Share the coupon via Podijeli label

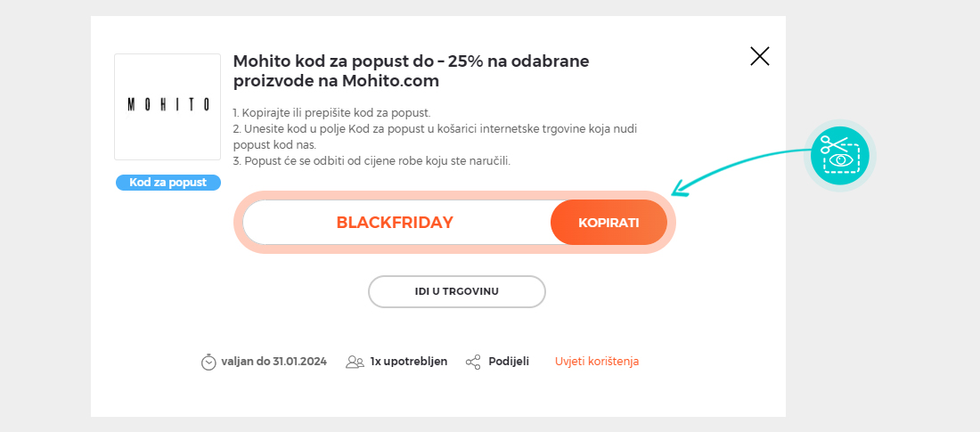coord(509,362)
